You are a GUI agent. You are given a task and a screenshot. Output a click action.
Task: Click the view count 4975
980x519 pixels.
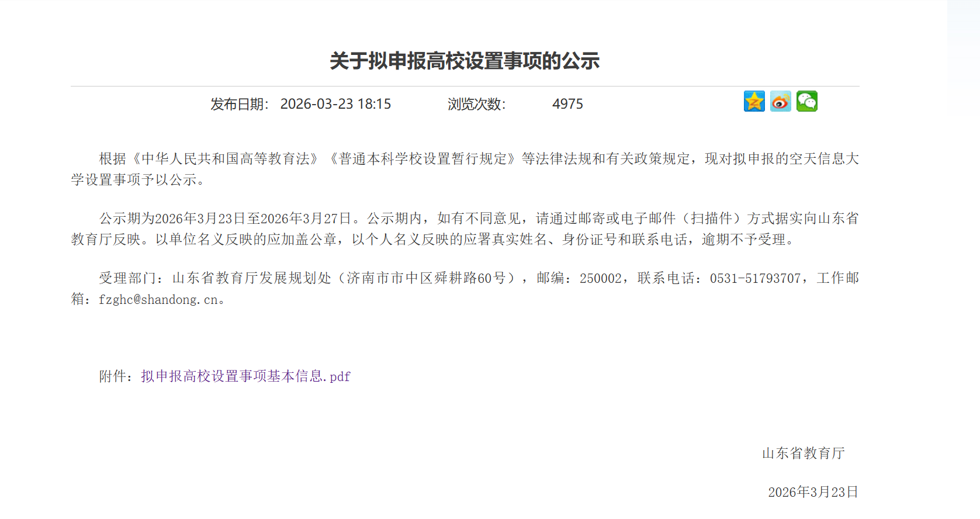(567, 104)
